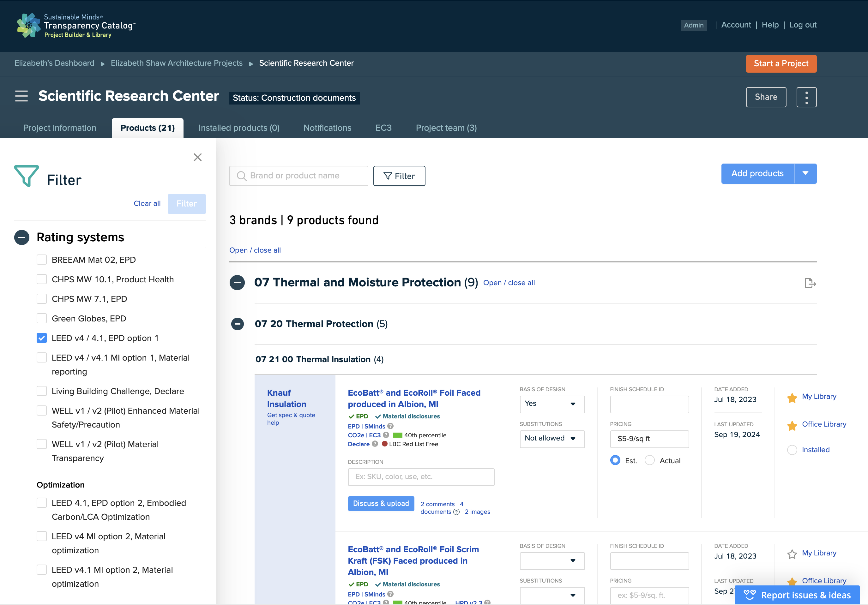Screen dimensions: 868x605
Task: Click the Transparency Catalog logo icon
Action: [x=28, y=25]
